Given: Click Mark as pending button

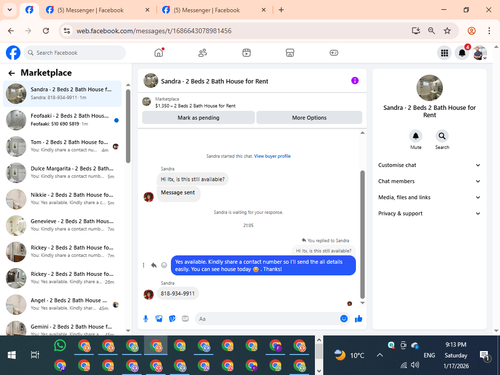Looking at the screenshot, I should (198, 118).
